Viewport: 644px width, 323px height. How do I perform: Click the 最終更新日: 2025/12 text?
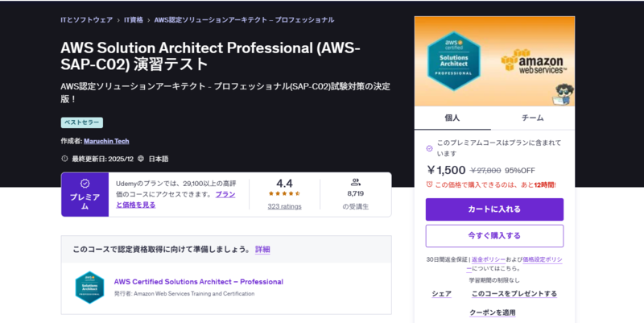103,159
